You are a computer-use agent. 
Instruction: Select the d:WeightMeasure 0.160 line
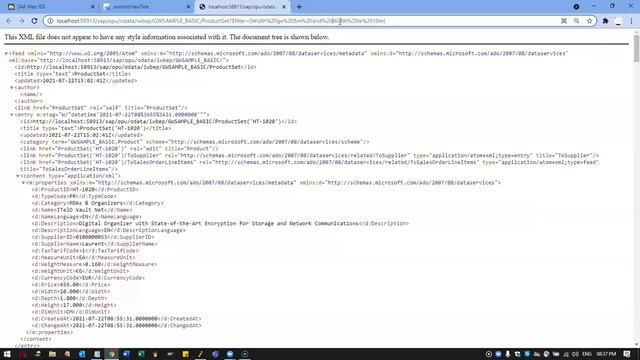[x=94, y=264]
